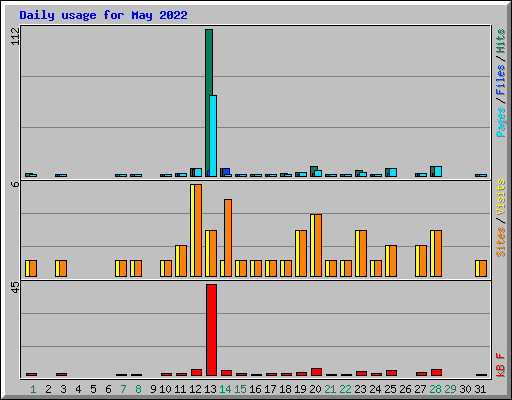Click the red KB bar for day 28
The width and height of the screenshot is (512, 400).
(436, 373)
